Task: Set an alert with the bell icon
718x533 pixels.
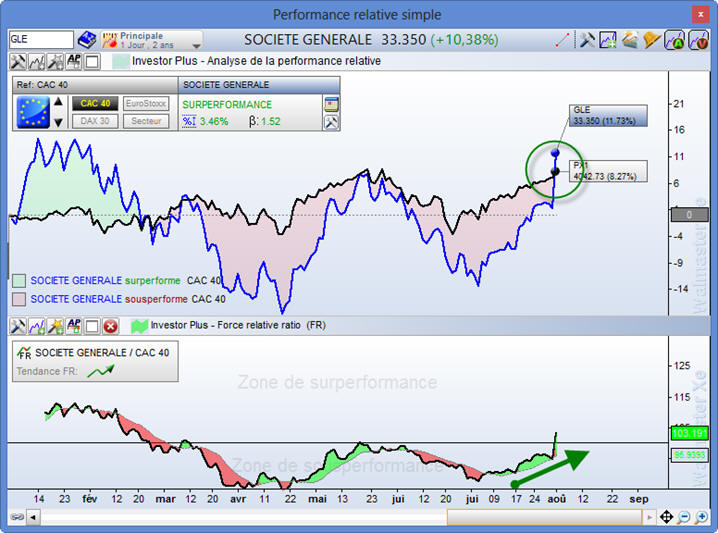Action: 652,40
